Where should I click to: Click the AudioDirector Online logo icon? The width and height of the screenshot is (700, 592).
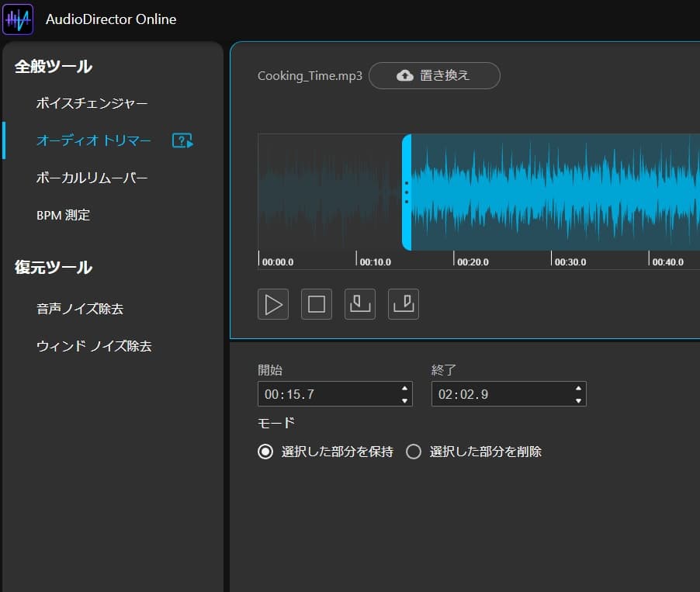click(18, 19)
